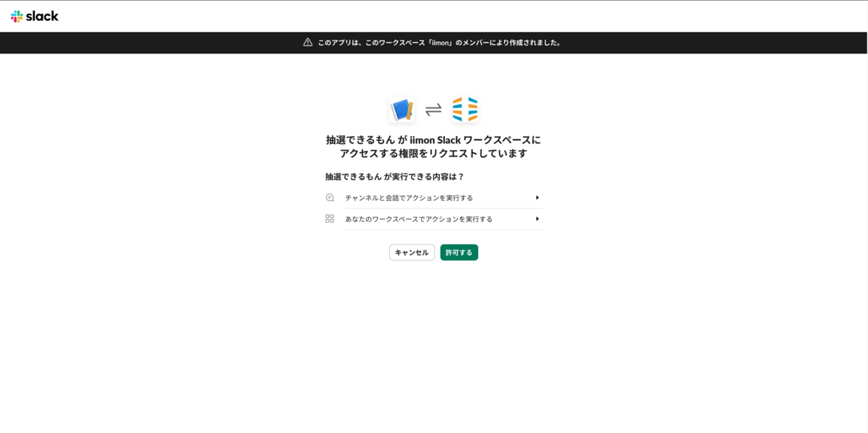Expand the チャンネルと会話でアクションを実行する arrow

[x=537, y=197]
